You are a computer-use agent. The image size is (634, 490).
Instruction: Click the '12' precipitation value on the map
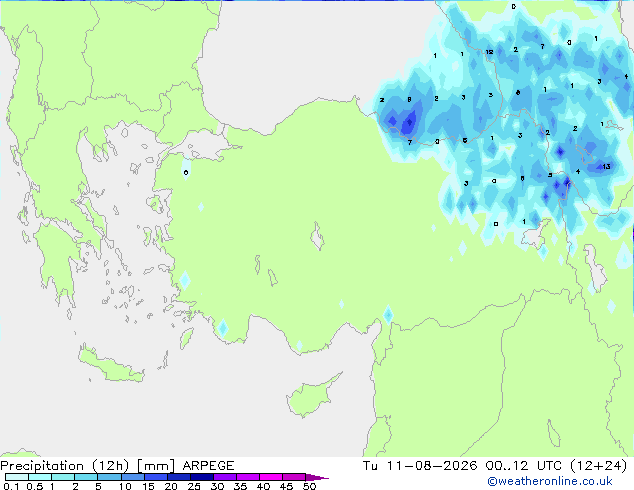click(x=489, y=52)
